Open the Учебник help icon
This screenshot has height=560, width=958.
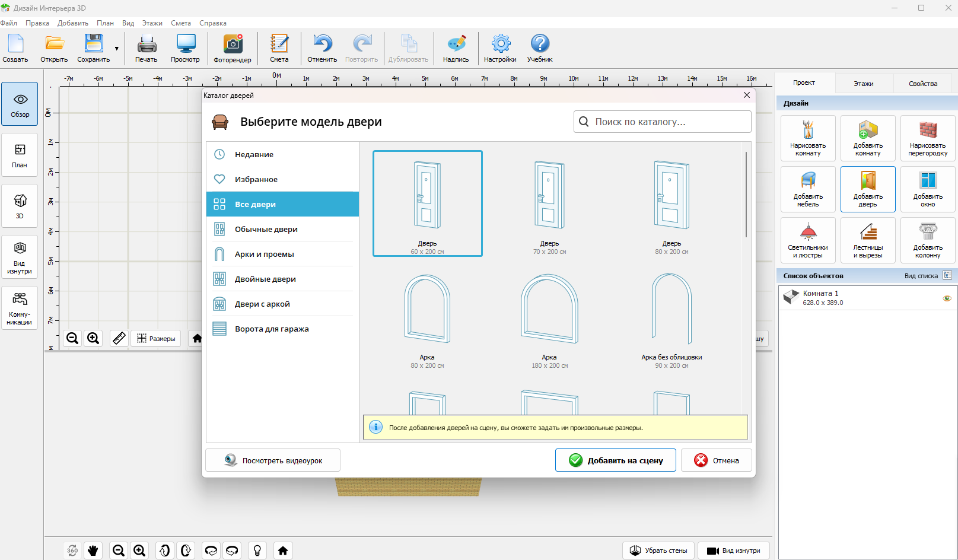[x=540, y=48]
